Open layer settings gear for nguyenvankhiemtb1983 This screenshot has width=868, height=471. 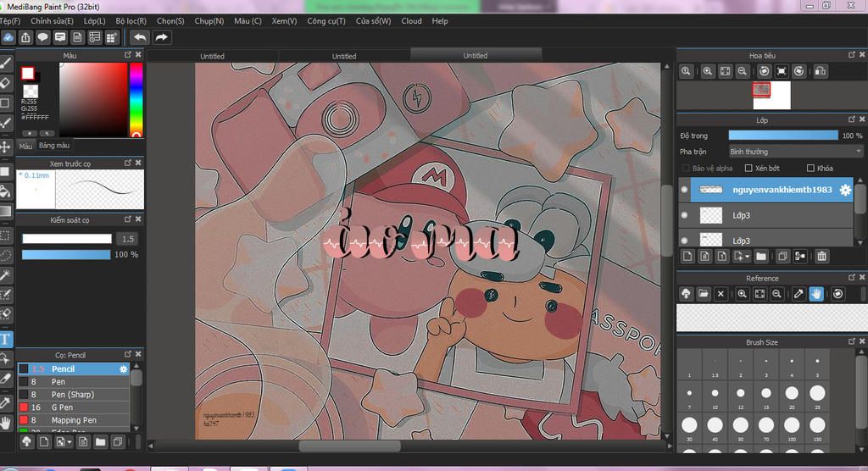click(x=845, y=190)
